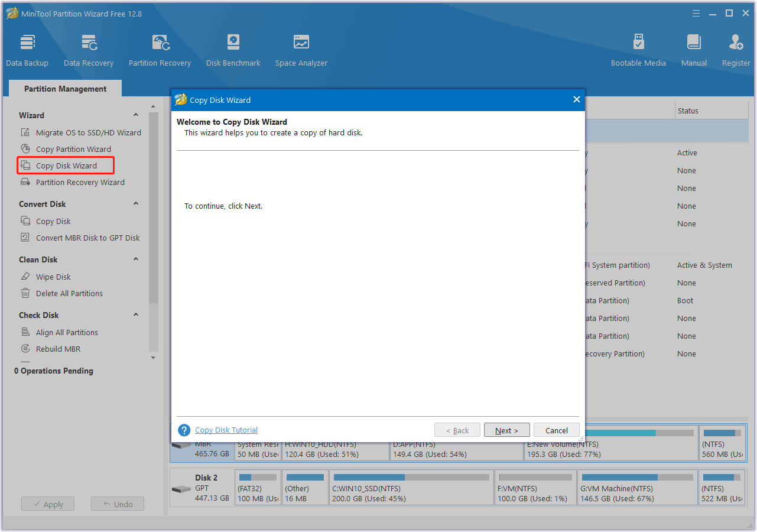Click the disabled Back button
Screen dimensions: 757x532
click(x=457, y=430)
